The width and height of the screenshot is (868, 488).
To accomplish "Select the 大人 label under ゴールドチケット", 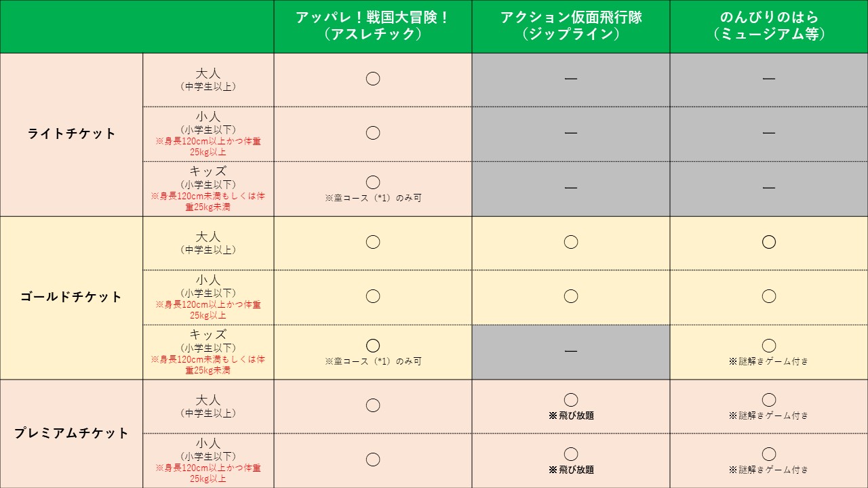I will coord(208,237).
